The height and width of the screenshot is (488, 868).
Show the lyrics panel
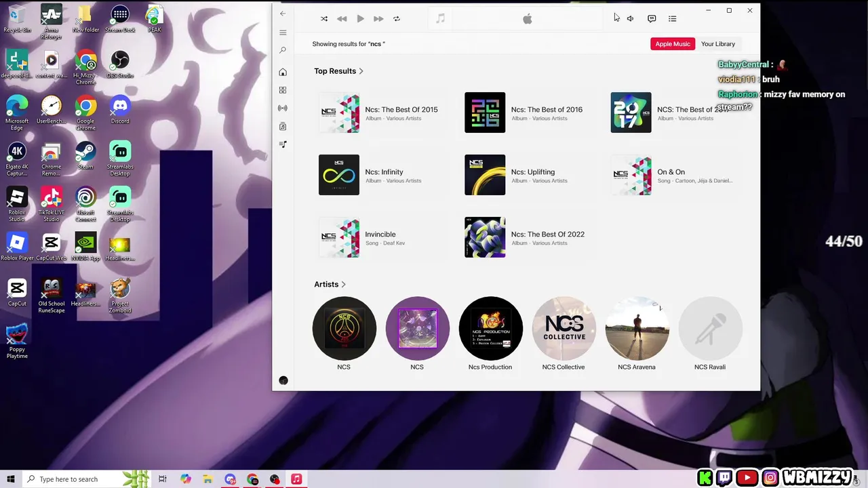[652, 19]
